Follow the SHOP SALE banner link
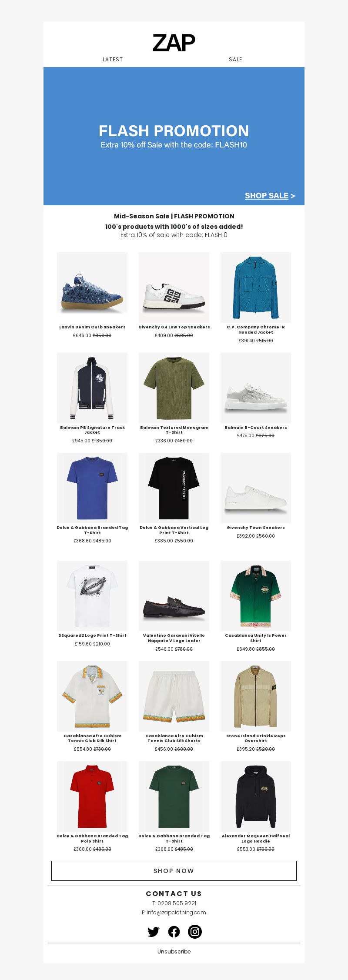The width and height of the screenshot is (348, 980). [x=270, y=196]
